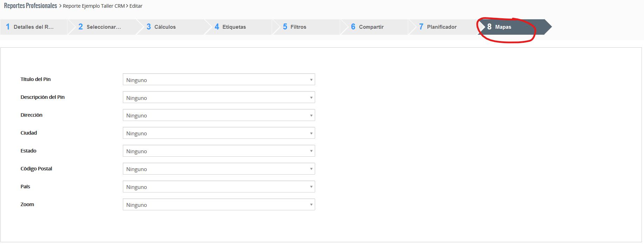Screen dimensions: 644x244
Task: Click the arrow on Zoom select box
Action: pos(311,205)
